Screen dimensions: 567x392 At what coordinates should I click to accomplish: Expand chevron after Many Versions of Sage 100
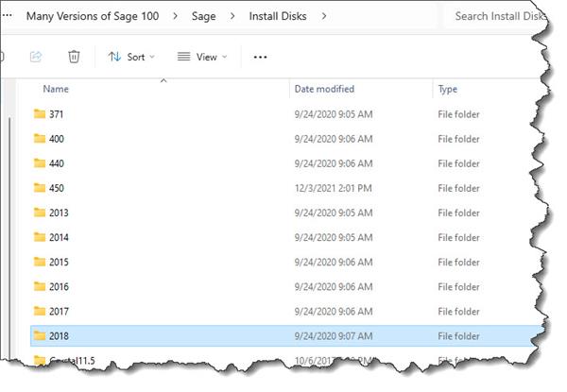pyautogui.click(x=176, y=16)
